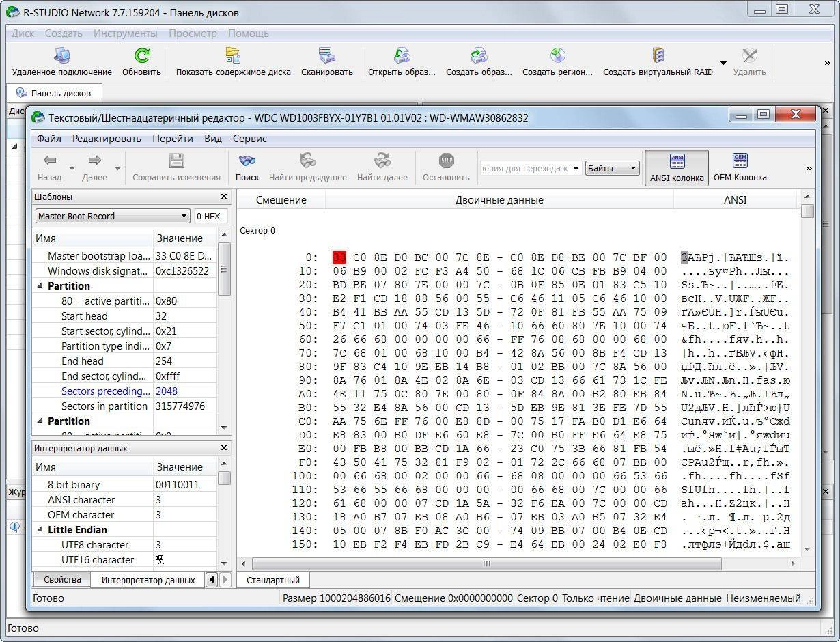This screenshot has width=840, height=642.
Task: Open the Файл menu in hex editor
Action: pos(49,139)
